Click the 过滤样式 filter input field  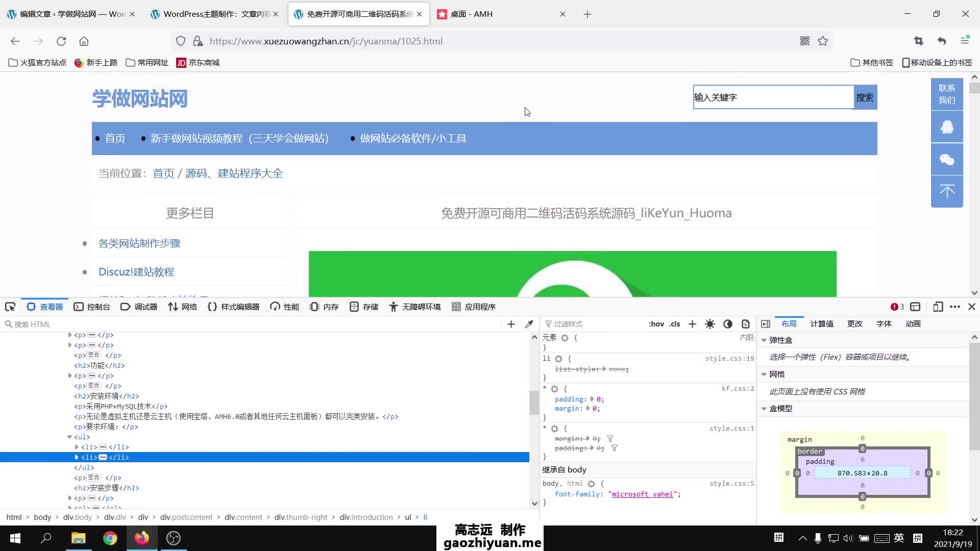[587, 323]
